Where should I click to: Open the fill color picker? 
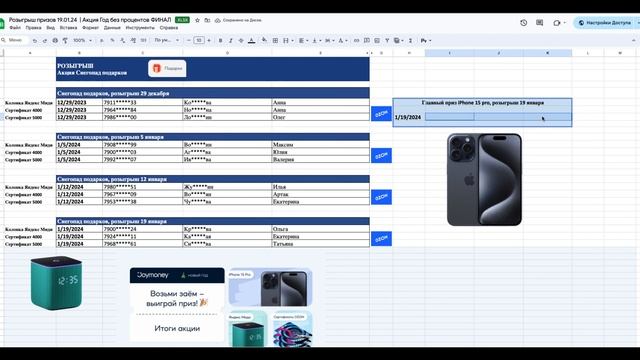tap(264, 40)
